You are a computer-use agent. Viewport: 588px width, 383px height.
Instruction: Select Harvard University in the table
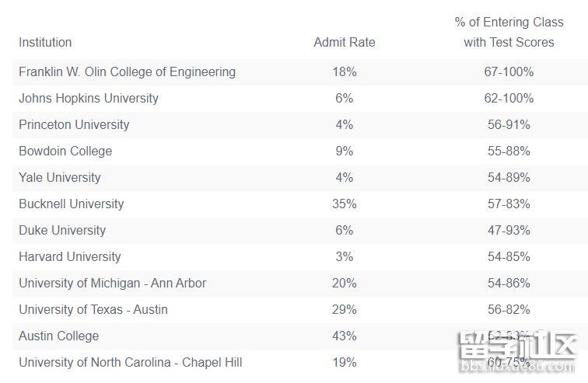pyautogui.click(x=70, y=256)
